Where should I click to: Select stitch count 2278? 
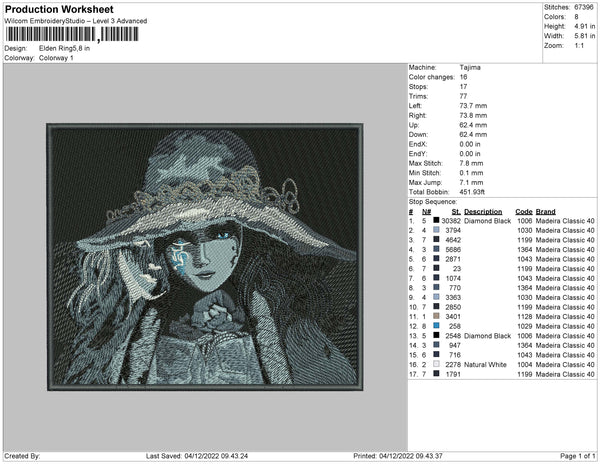[x=453, y=364]
